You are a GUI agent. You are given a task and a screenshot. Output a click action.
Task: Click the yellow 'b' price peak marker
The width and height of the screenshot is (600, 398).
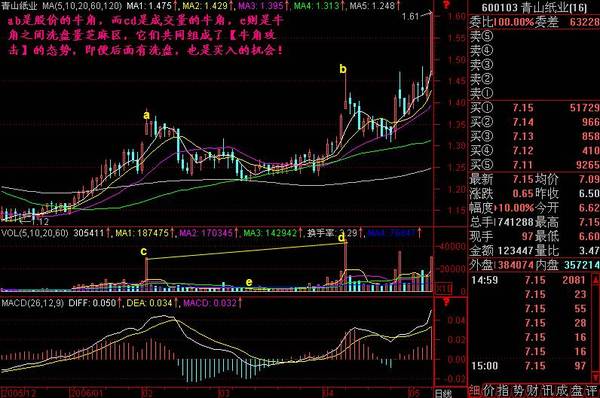[343, 69]
